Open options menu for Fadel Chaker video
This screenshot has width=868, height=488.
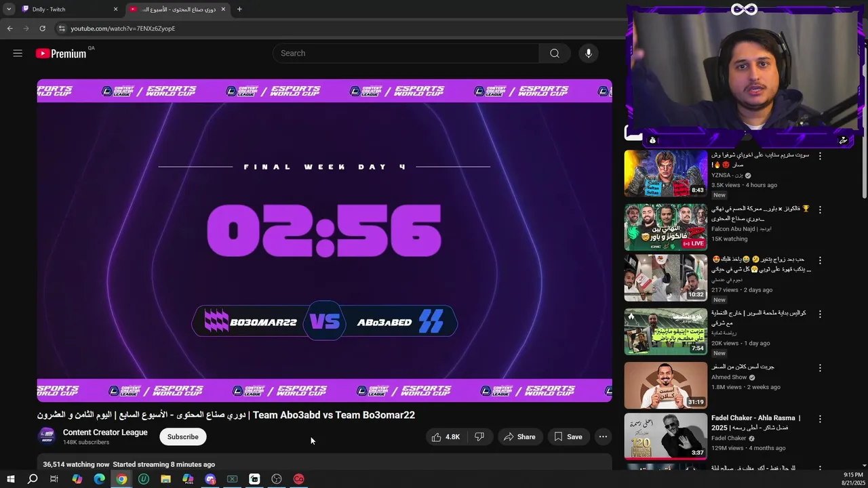[x=820, y=419]
